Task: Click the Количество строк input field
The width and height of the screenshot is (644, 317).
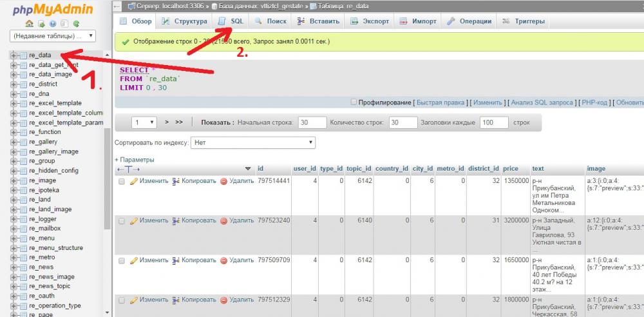Action: coord(403,122)
